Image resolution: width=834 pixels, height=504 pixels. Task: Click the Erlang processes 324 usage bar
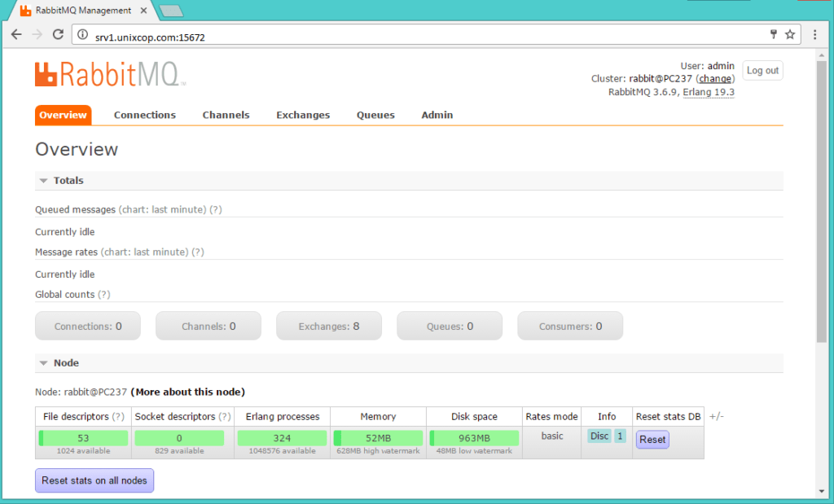[282, 438]
